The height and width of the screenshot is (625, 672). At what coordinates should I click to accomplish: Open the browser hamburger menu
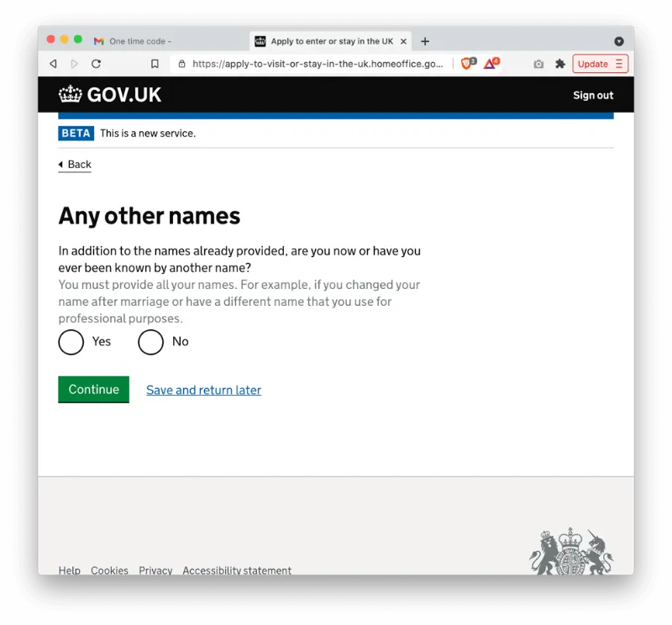click(x=619, y=64)
